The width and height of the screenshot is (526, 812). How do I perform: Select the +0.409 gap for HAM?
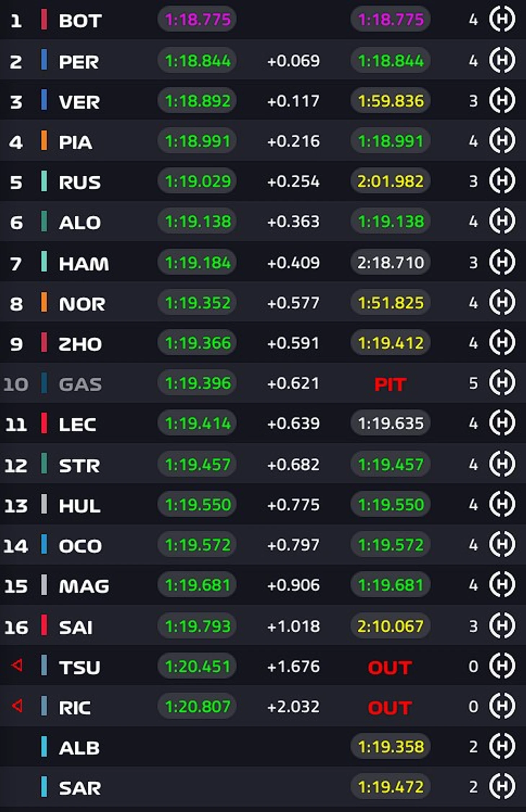coord(293,263)
